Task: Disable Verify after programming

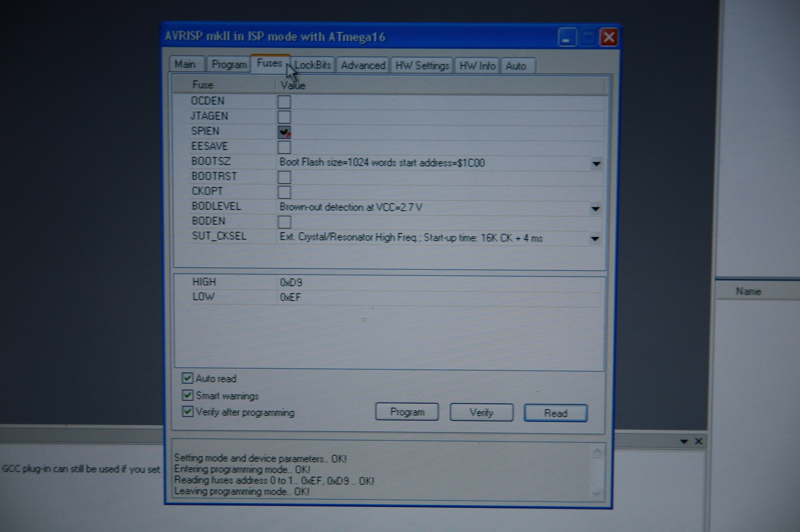Action: tap(188, 412)
